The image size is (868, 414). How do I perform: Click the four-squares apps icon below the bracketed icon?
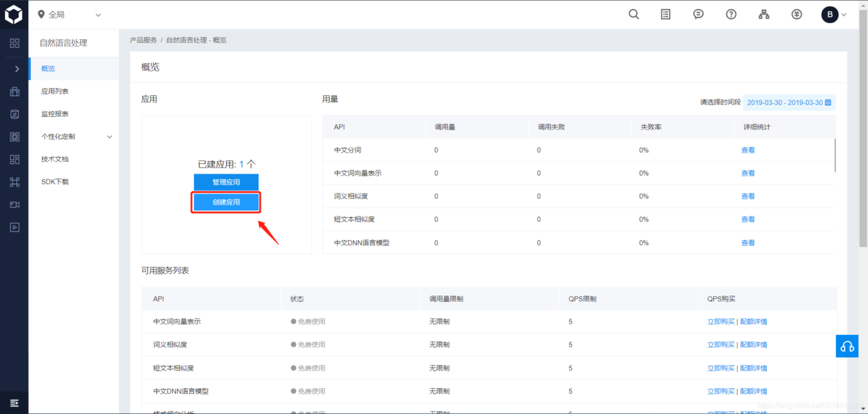(x=14, y=159)
